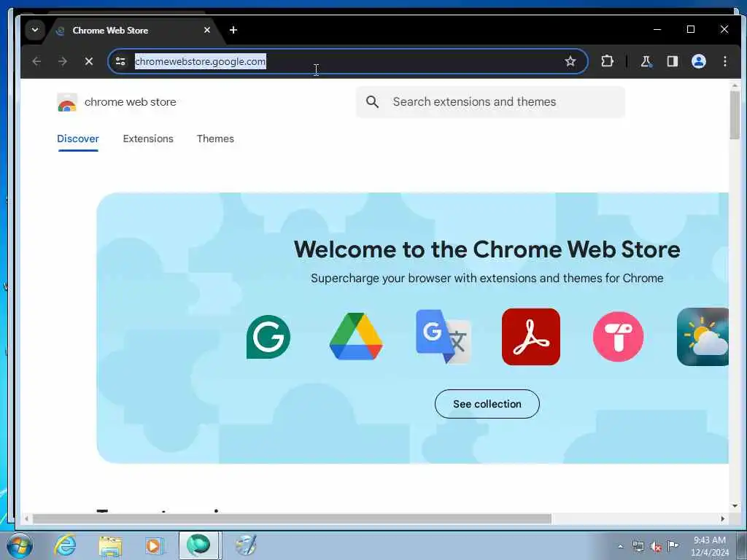
Task: Switch to the Themes tab
Action: 215,139
